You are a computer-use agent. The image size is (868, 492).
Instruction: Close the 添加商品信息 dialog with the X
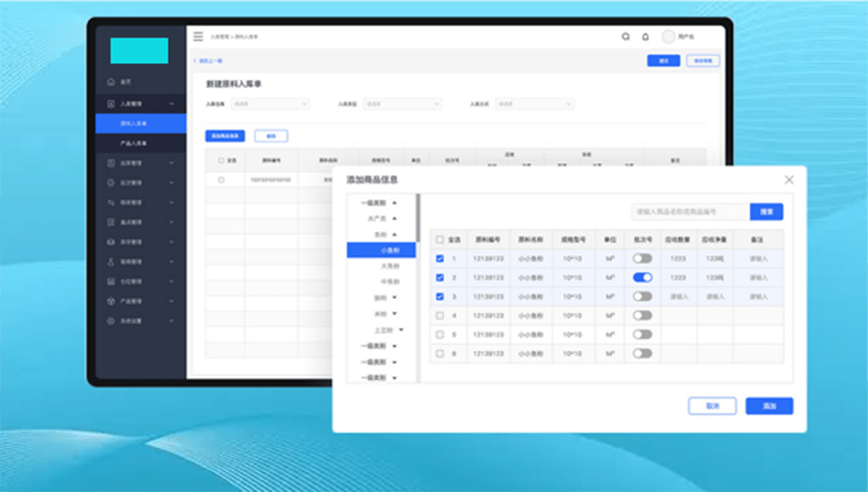tap(788, 179)
